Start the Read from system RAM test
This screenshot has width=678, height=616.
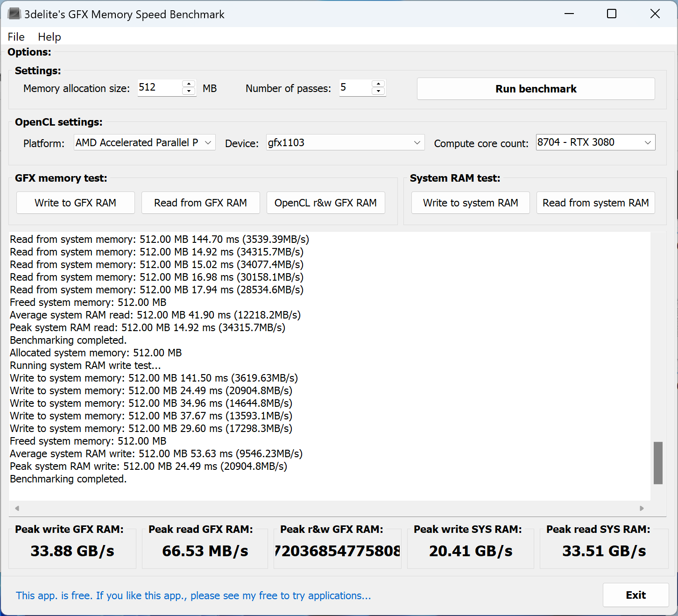596,203
